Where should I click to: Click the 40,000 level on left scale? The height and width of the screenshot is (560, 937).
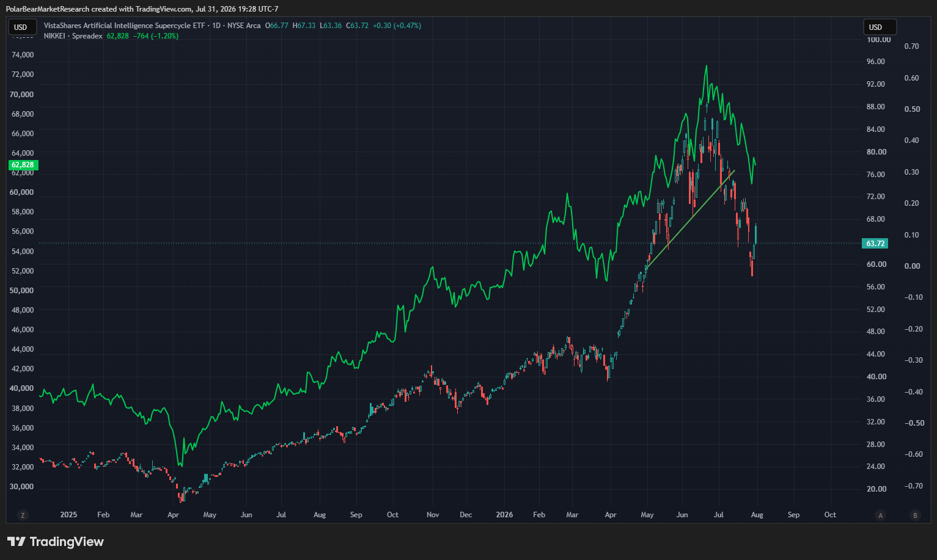coord(23,388)
